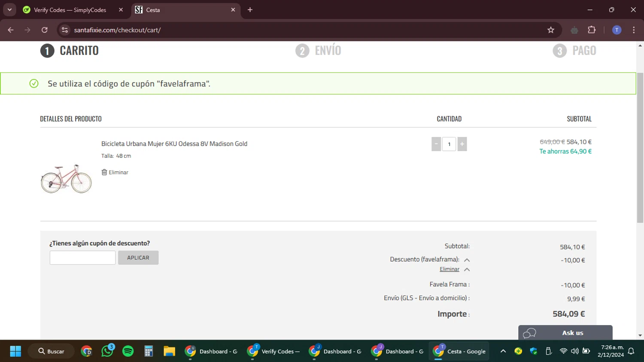Click the 'Envío (GLS - Envío a domicilio)' label
Viewport: 644px width, 362px height.
[x=427, y=298]
